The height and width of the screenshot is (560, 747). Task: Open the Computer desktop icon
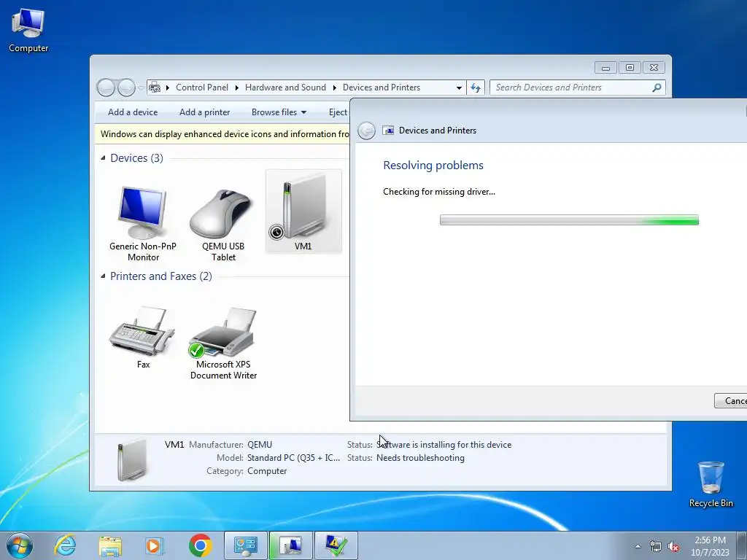click(x=28, y=30)
